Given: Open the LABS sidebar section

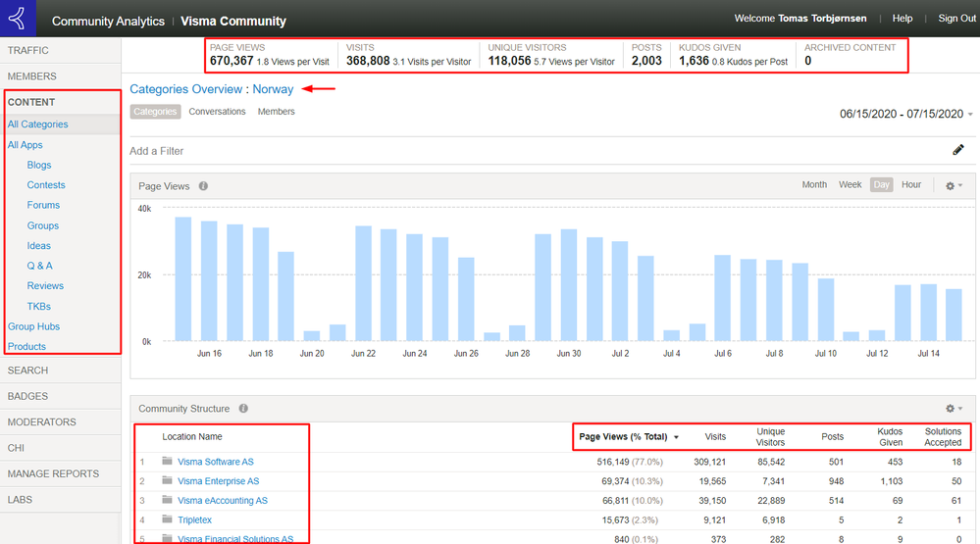Looking at the screenshot, I should 61,500.
